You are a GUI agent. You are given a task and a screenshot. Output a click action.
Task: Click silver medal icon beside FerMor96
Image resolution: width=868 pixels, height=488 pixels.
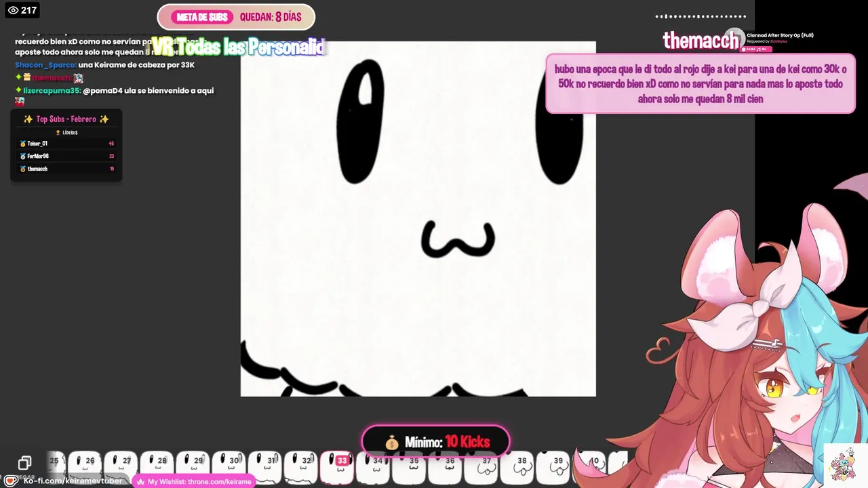22,156
